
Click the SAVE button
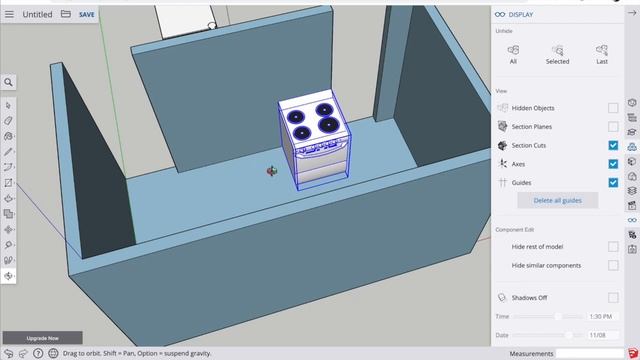87,14
